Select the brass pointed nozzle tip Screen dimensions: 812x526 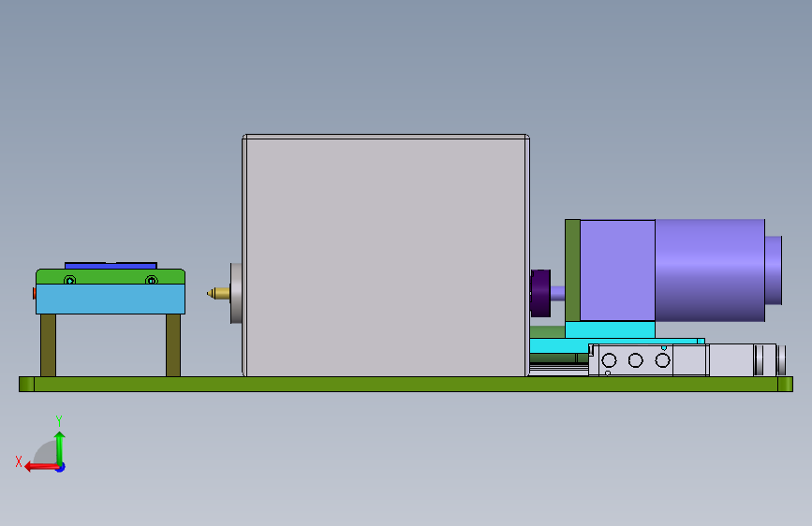pos(218,294)
